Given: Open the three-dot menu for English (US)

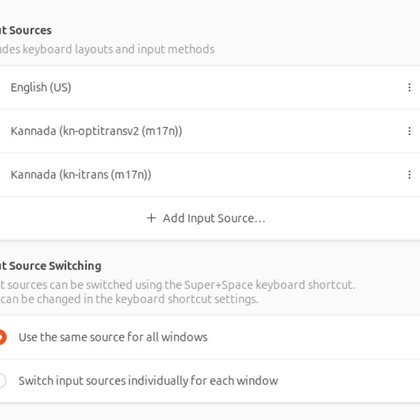Looking at the screenshot, I should coord(409,88).
